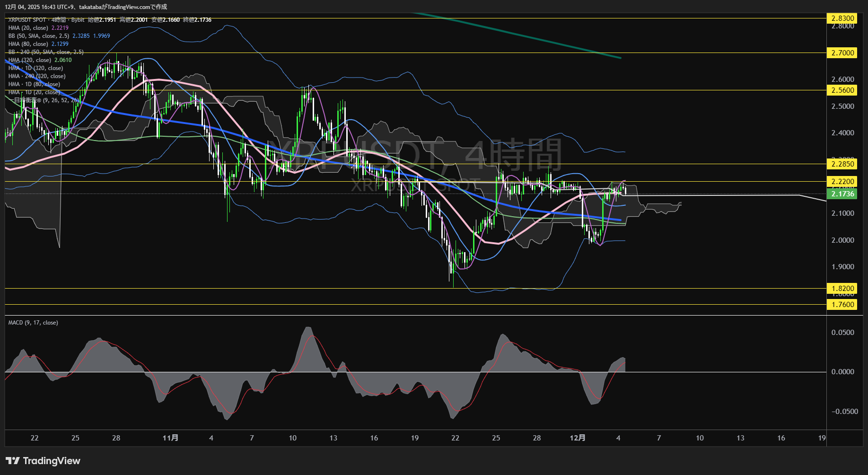Screen dimensions: 868x475
Task: Click the BB (50, SMA, close, 2.5) legend
Action: (39, 36)
